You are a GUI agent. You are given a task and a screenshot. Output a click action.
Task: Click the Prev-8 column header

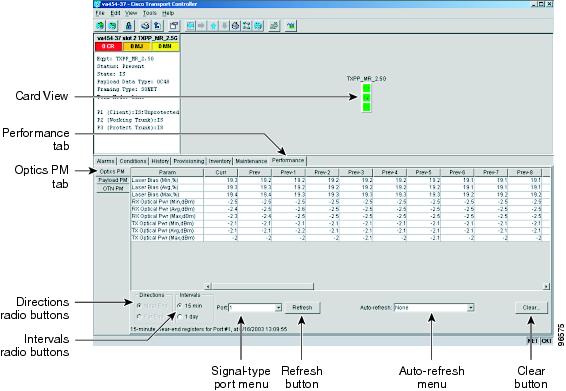point(524,172)
